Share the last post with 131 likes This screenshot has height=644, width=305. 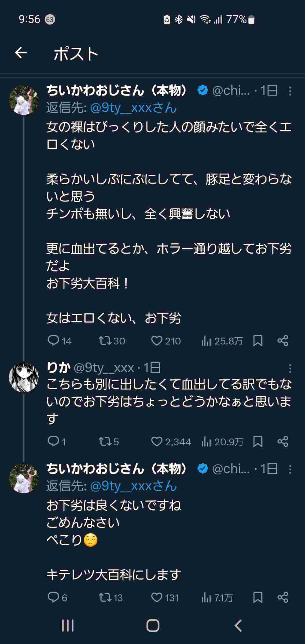[283, 597]
